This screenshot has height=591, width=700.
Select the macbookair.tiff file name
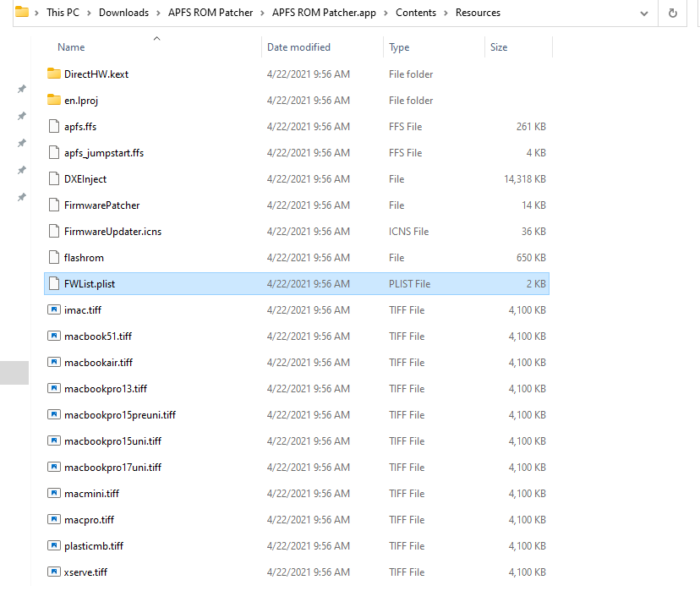pos(98,363)
